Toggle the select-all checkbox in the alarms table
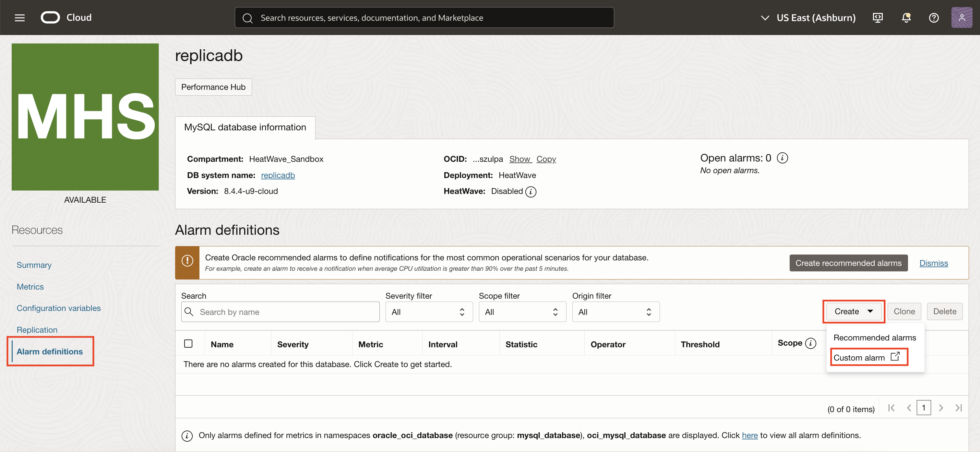The image size is (980, 452). pos(189,343)
